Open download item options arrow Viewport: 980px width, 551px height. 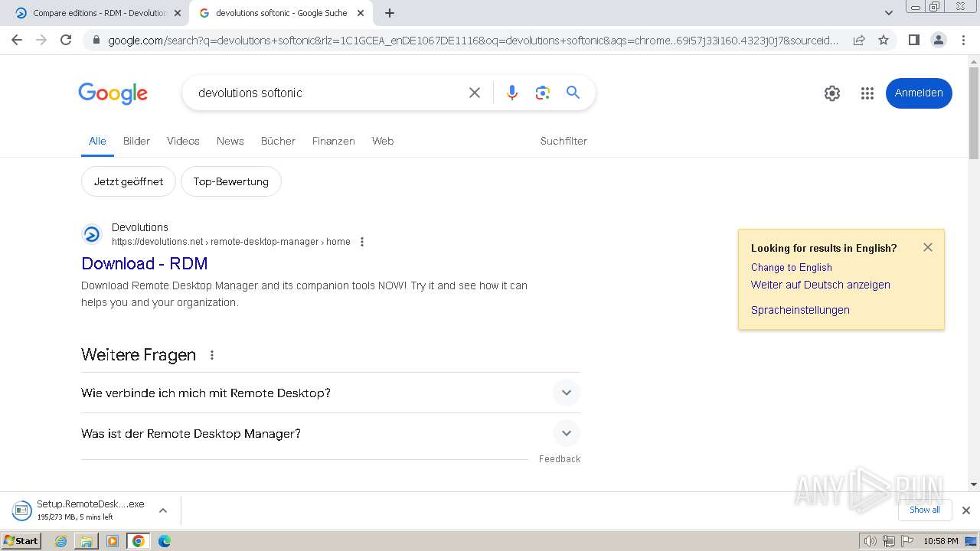[162, 510]
